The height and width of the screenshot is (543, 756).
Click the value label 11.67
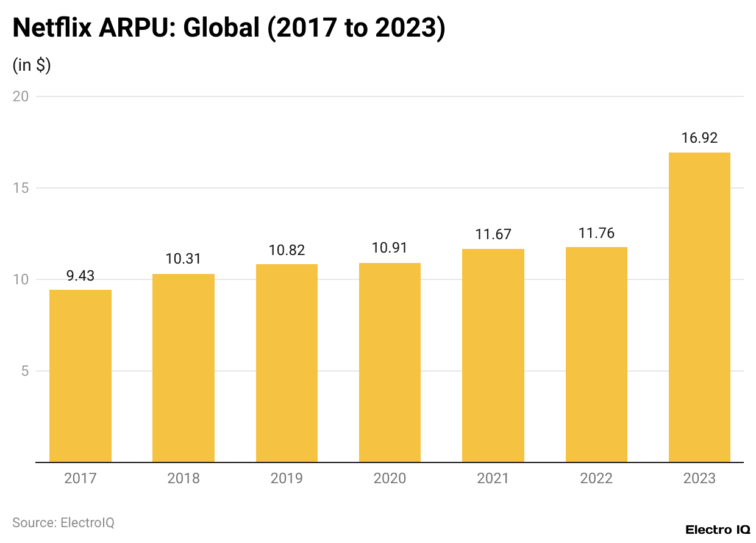coord(493,233)
